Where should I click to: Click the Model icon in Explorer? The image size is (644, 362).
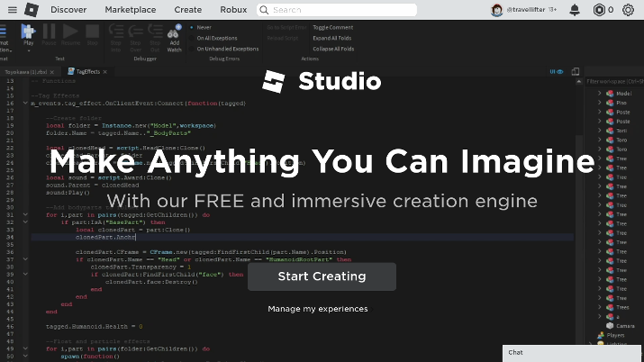click(x=610, y=94)
